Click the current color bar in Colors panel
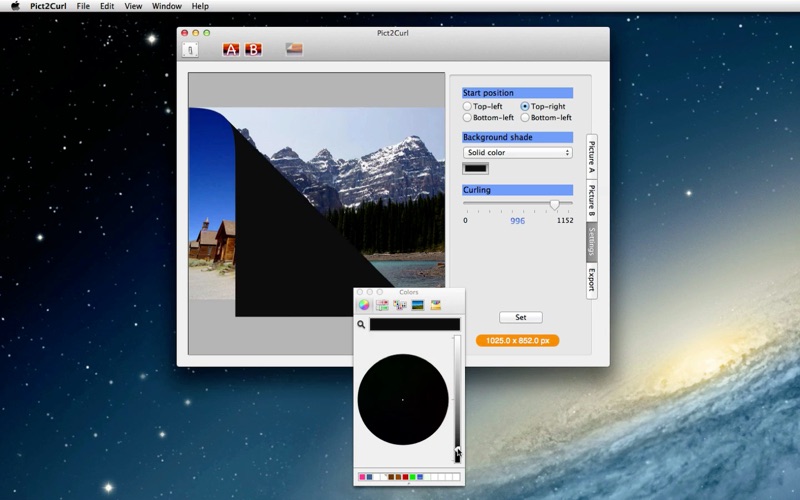The height and width of the screenshot is (500, 800). pos(415,324)
